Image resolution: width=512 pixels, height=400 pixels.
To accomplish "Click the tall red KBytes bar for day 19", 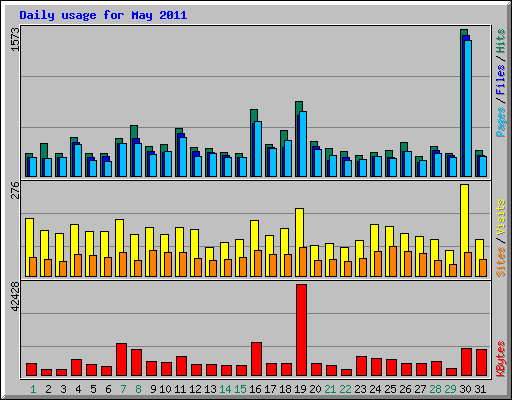I will pyautogui.click(x=301, y=330).
